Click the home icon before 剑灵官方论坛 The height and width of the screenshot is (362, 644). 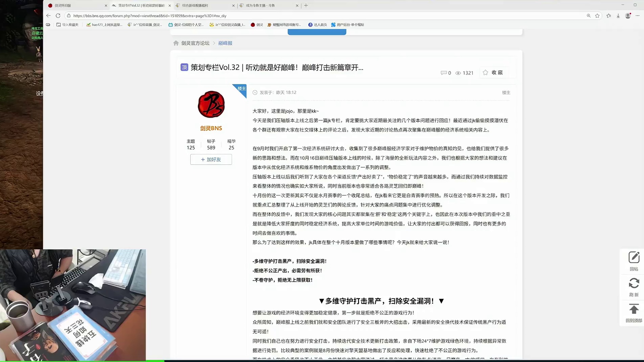pyautogui.click(x=175, y=43)
